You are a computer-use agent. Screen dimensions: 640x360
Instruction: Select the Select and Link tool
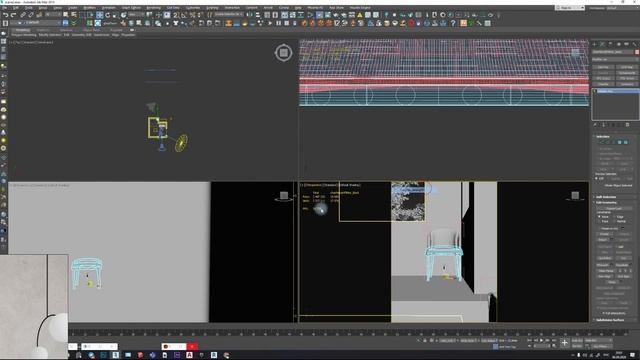[23, 15]
